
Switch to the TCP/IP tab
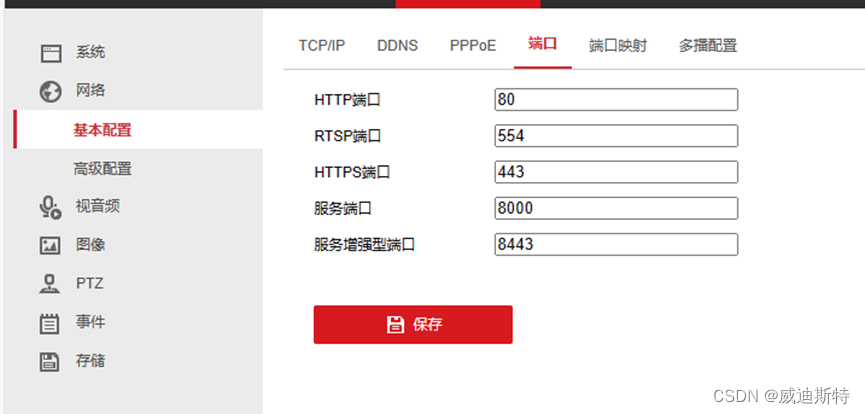[x=322, y=45]
